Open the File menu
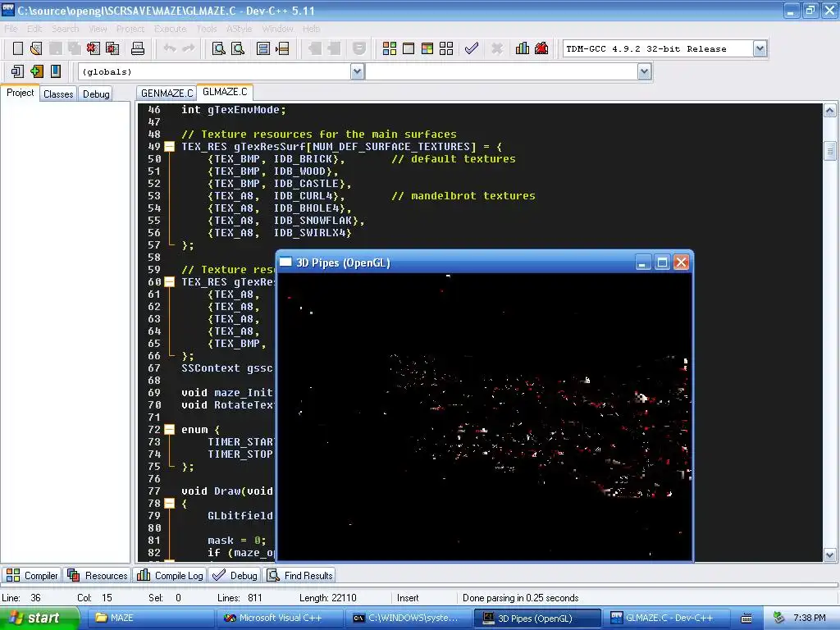Viewport: 840px width, 630px height. click(11, 29)
